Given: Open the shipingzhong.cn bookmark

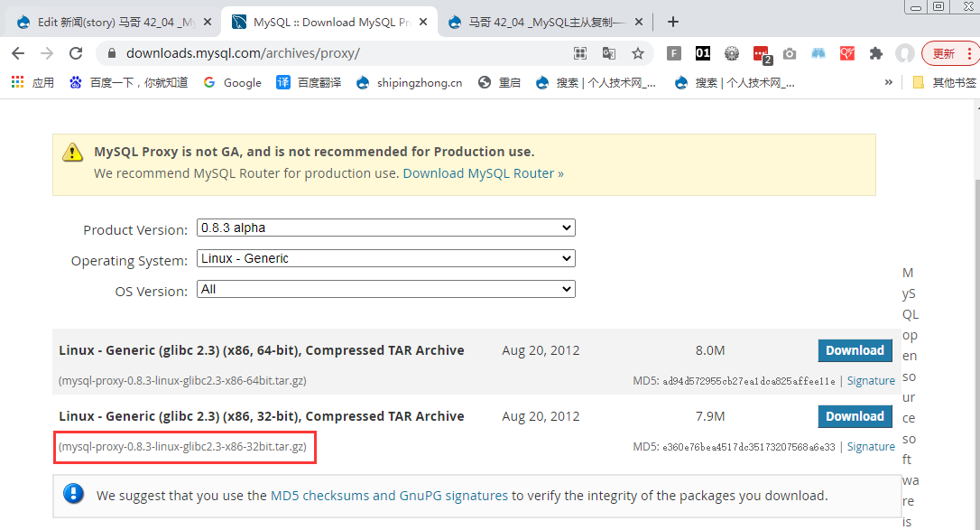Looking at the screenshot, I should coord(410,82).
